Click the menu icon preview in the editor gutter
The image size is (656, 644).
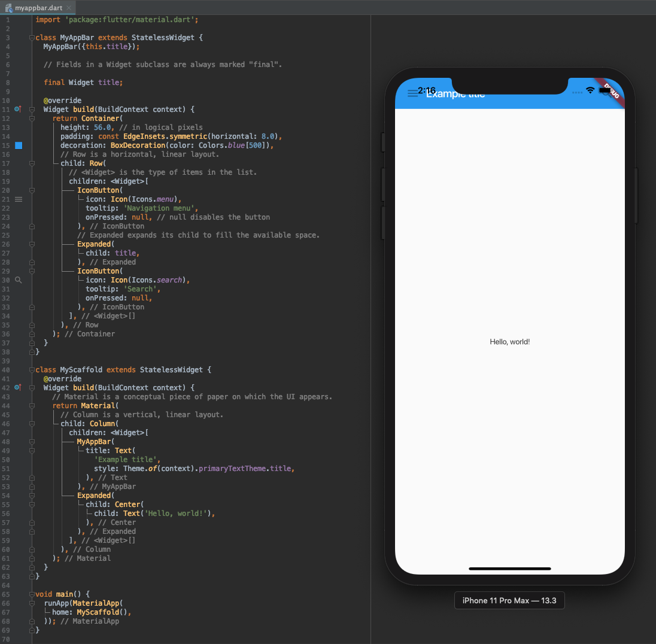(x=19, y=199)
